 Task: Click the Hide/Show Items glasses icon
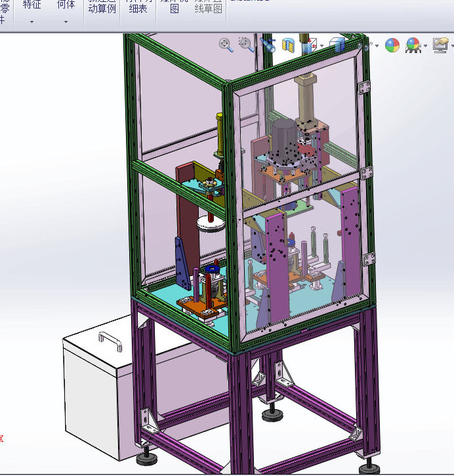[x=365, y=46]
